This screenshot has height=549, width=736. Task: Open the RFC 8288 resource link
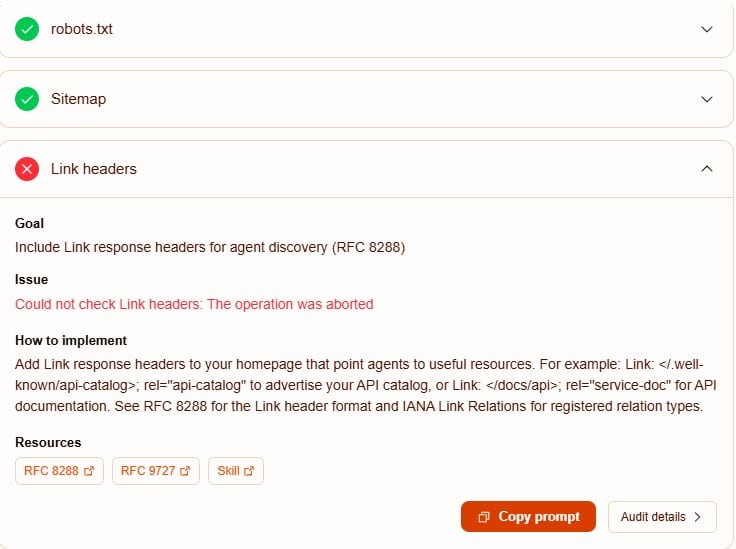coord(59,471)
